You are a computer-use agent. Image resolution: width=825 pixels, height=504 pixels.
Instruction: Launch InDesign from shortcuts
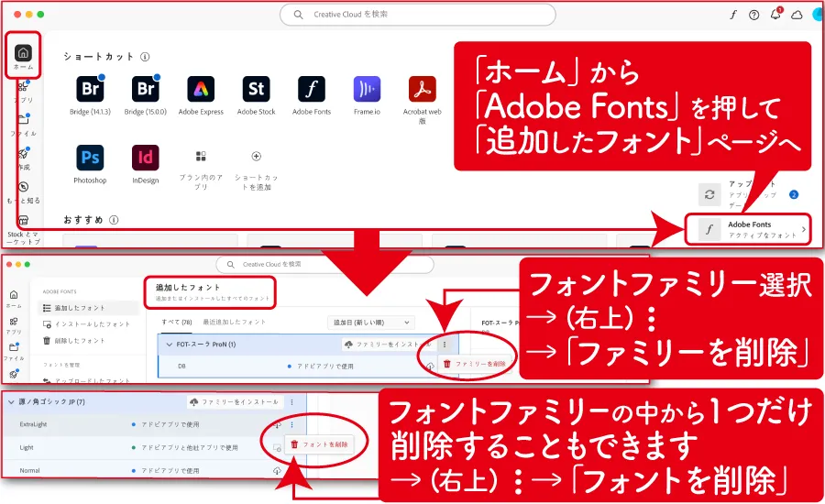click(x=145, y=157)
